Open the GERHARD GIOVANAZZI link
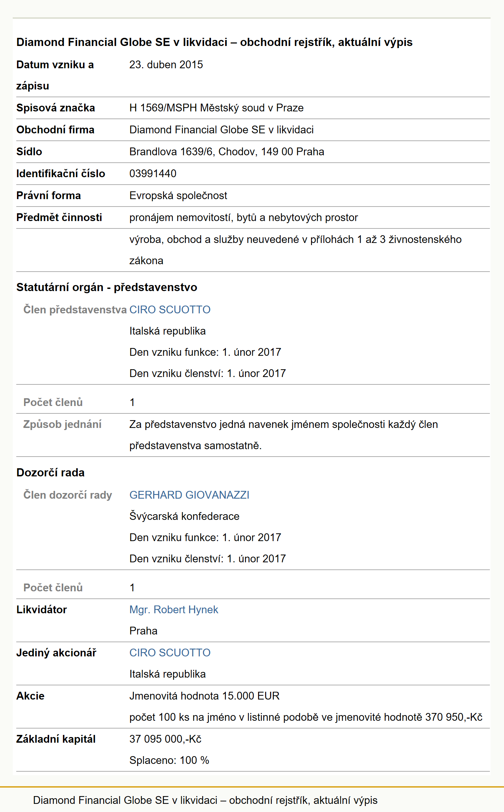The height and width of the screenshot is (812, 504). [x=189, y=495]
